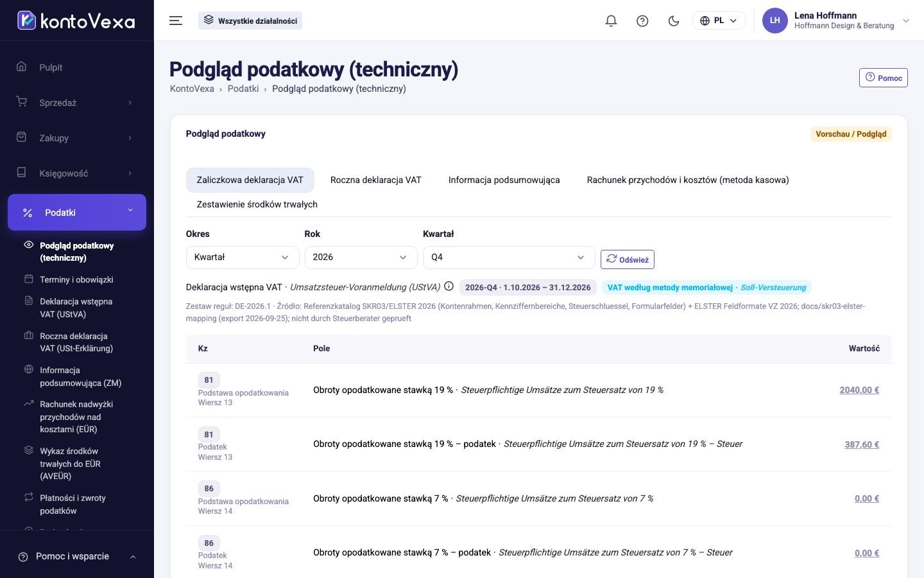Screen dimensions: 924x578
Task: Switch to Roczna deklaracja VAT tab
Action: (x=376, y=180)
